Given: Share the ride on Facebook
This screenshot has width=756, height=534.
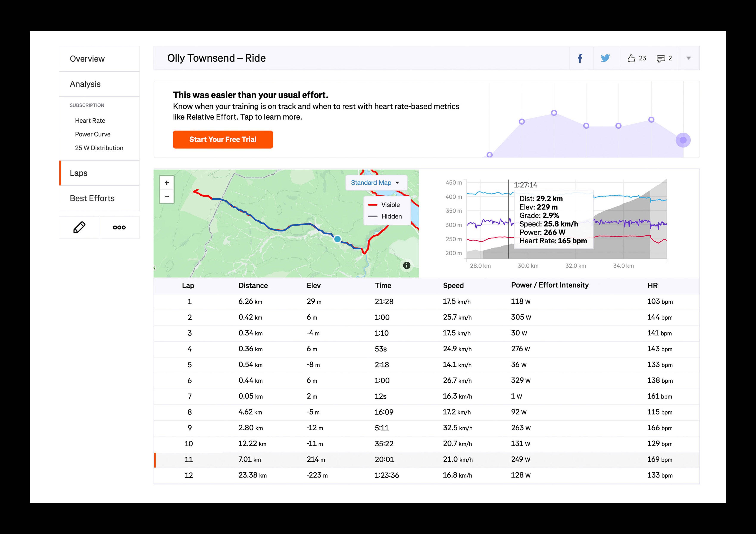Looking at the screenshot, I should [x=580, y=58].
